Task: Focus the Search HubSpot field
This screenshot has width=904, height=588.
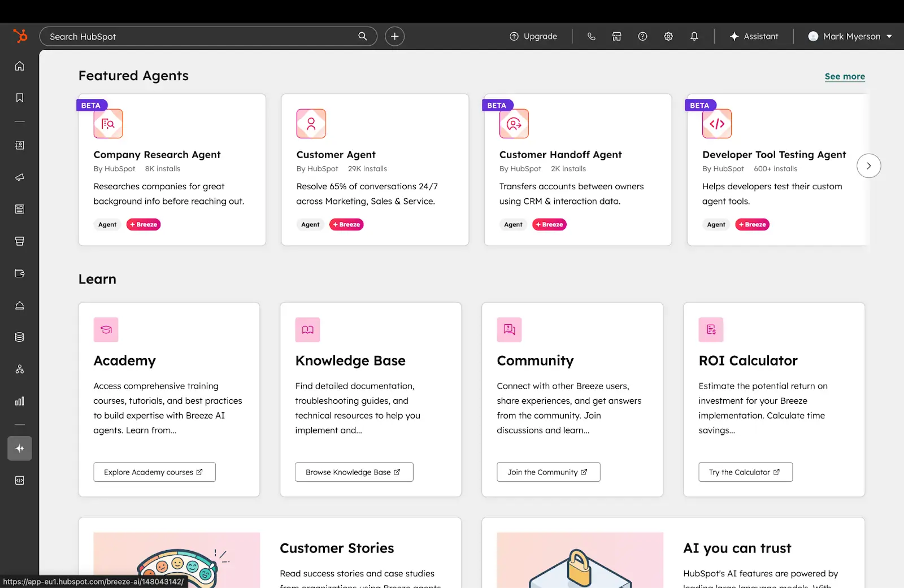Action: (x=208, y=36)
